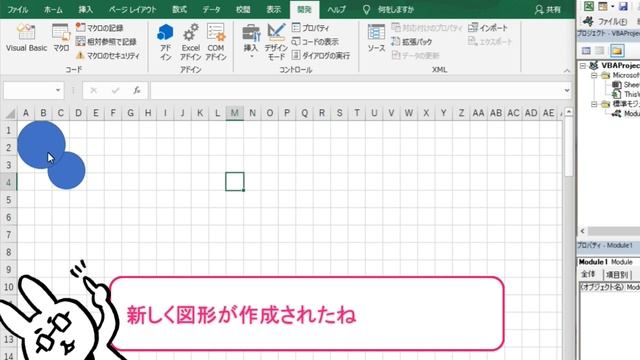640x360 pixels.
Task: Open the ファイル tab
Action: point(18,9)
